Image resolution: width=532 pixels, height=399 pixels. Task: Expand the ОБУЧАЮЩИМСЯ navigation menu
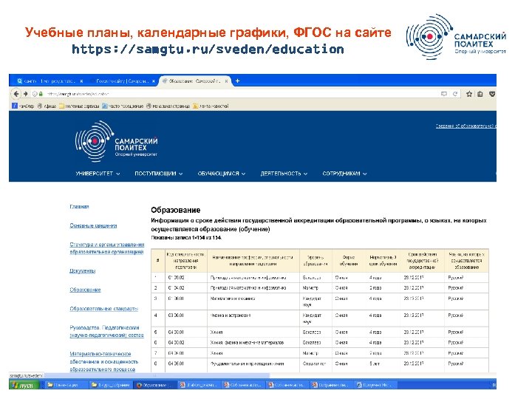point(221,174)
